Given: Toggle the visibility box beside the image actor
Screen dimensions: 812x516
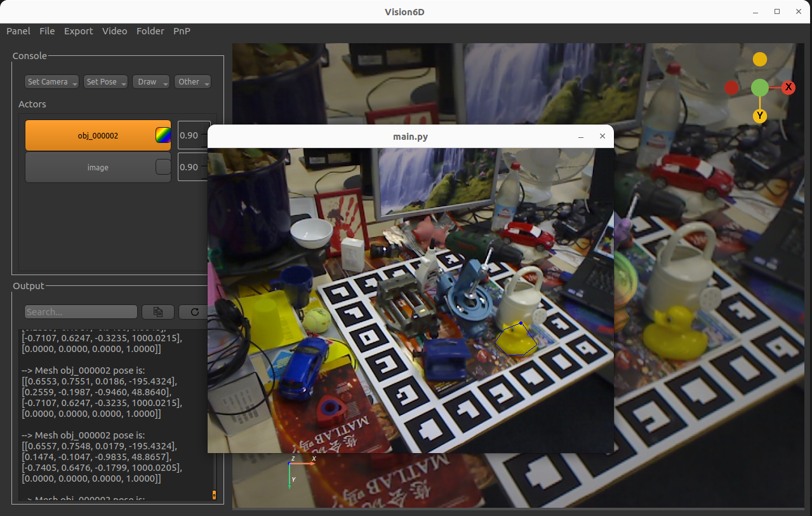Looking at the screenshot, I should (163, 167).
